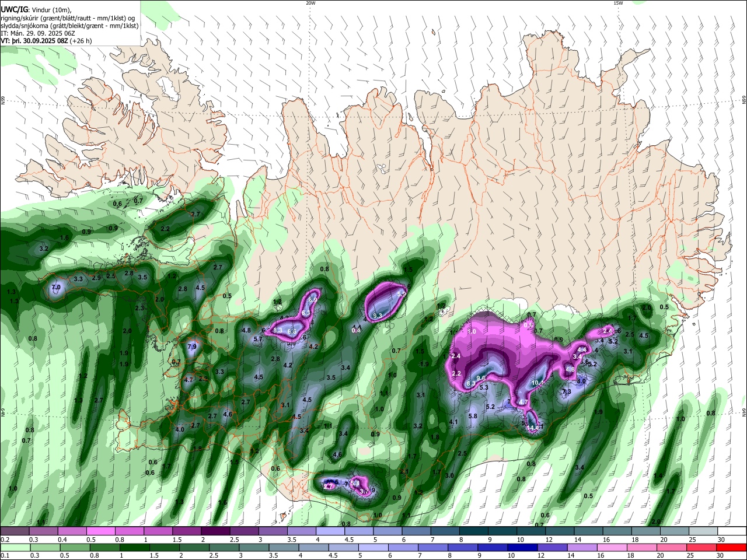Click the '7.9' precipitation value
Viewport: 747px width, 560px height.
coord(192,346)
